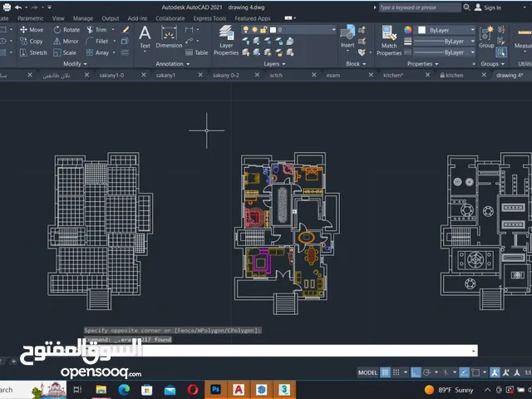Open Layer Properties manager
Image resolution: width=532 pixels, height=399 pixels.
(x=226, y=40)
